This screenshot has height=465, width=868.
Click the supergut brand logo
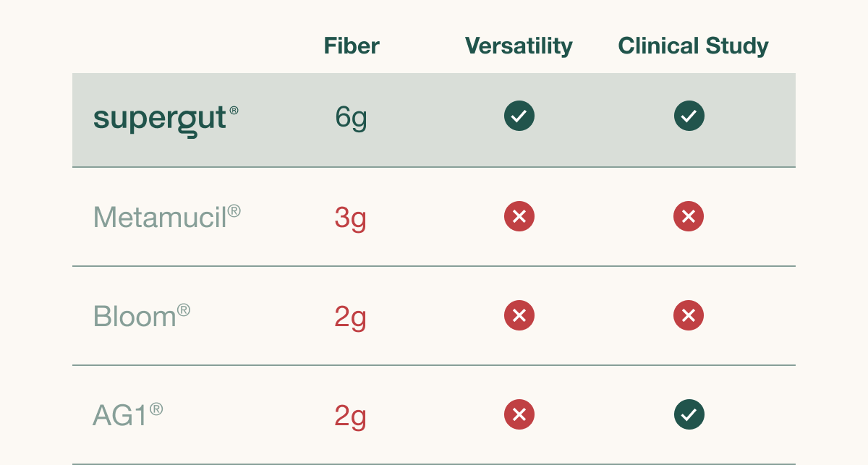coord(161,118)
